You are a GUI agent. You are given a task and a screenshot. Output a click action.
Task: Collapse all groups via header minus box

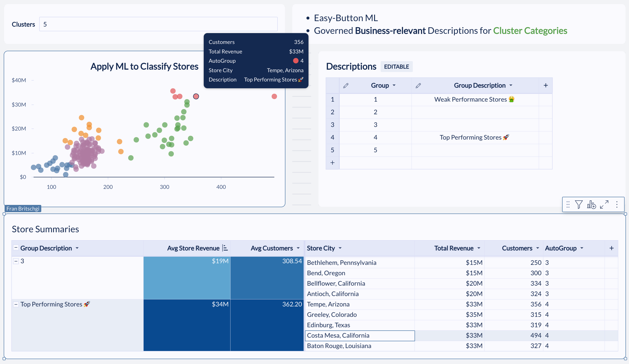tap(16, 248)
